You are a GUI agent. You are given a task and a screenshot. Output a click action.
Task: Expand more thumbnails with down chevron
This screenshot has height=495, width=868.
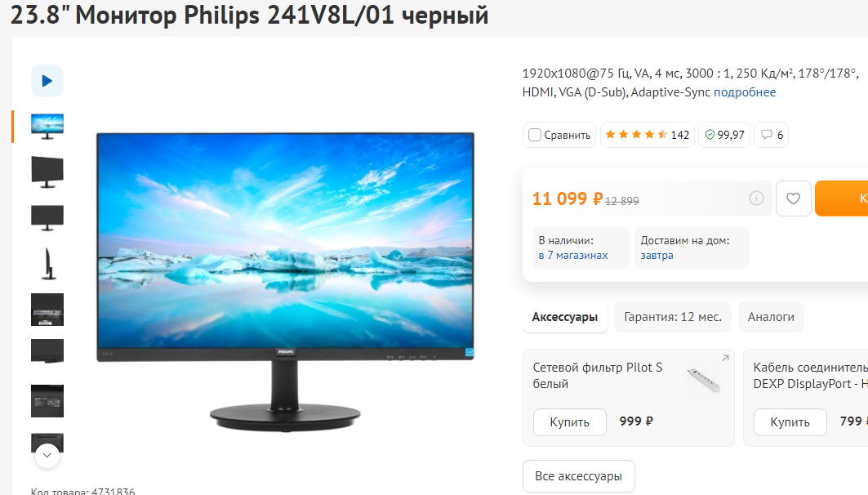point(47,455)
